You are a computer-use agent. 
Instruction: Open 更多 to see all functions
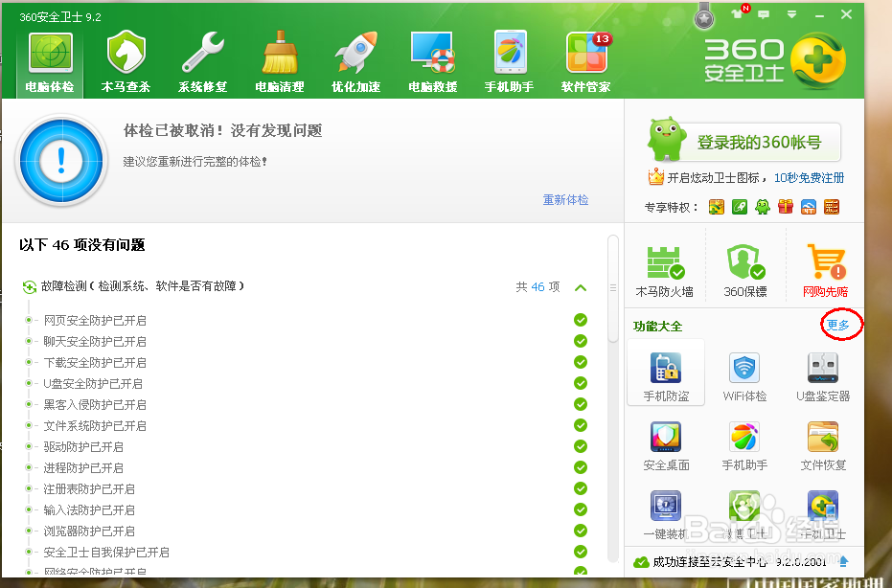[x=838, y=326]
